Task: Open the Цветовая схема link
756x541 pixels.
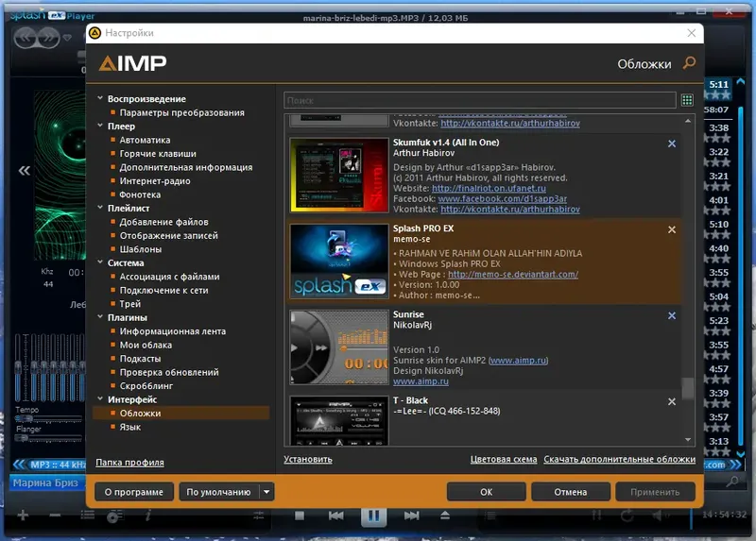Action: (x=504, y=459)
